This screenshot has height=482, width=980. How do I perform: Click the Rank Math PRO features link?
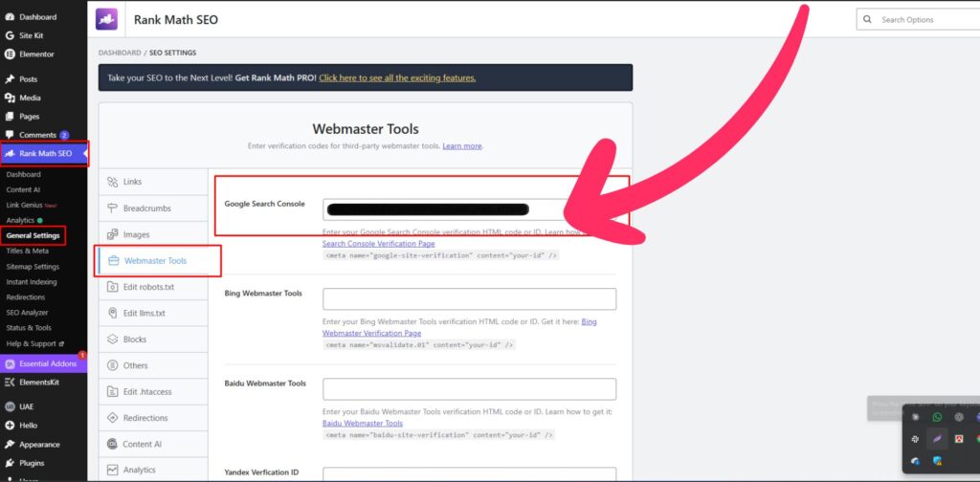tap(397, 78)
